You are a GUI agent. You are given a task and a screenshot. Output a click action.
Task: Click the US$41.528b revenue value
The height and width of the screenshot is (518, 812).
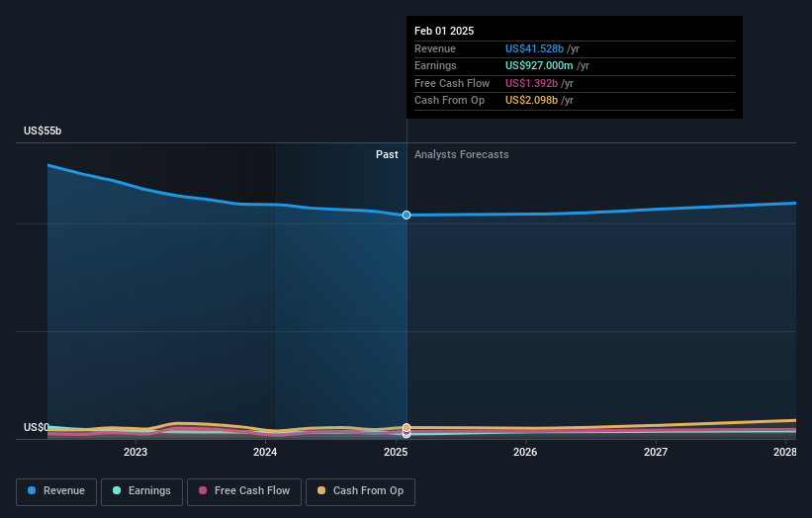pyautogui.click(x=534, y=48)
